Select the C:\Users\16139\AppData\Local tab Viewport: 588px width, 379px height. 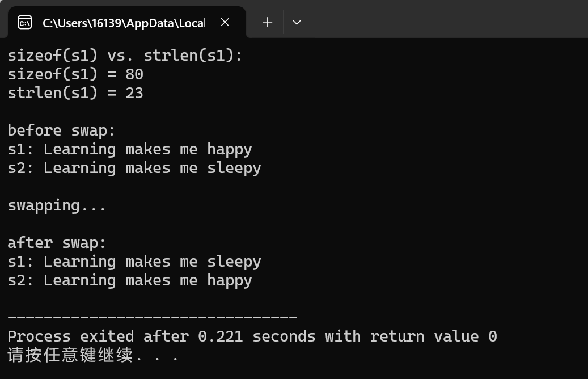(124, 23)
